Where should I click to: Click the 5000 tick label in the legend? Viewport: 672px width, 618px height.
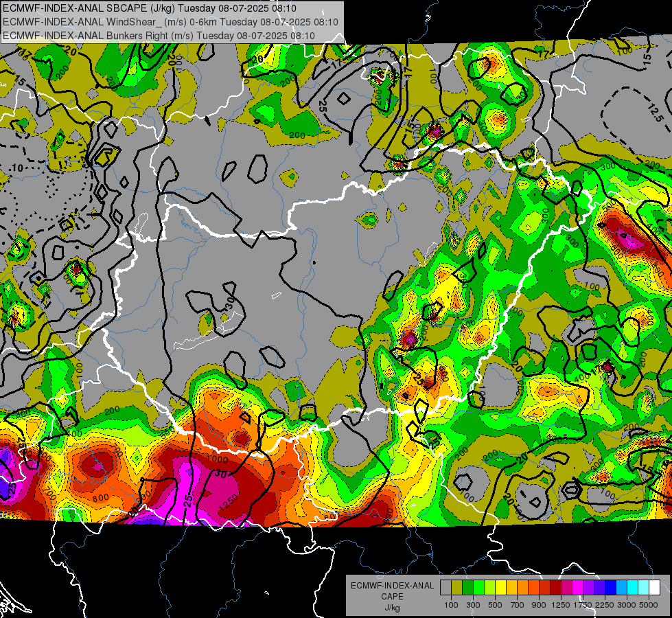click(x=649, y=605)
